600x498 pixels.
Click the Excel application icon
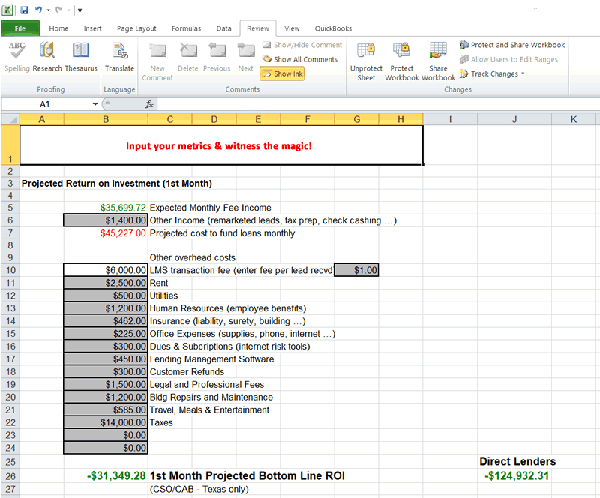(8, 10)
